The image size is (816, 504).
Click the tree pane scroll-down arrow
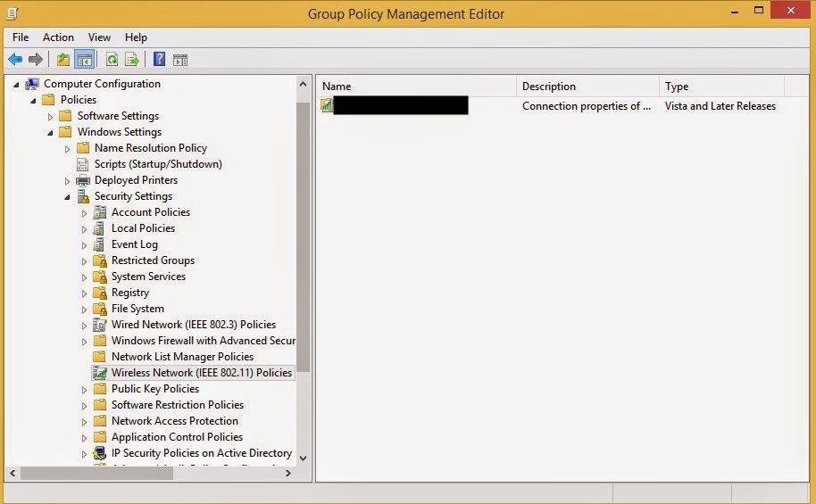[x=303, y=459]
